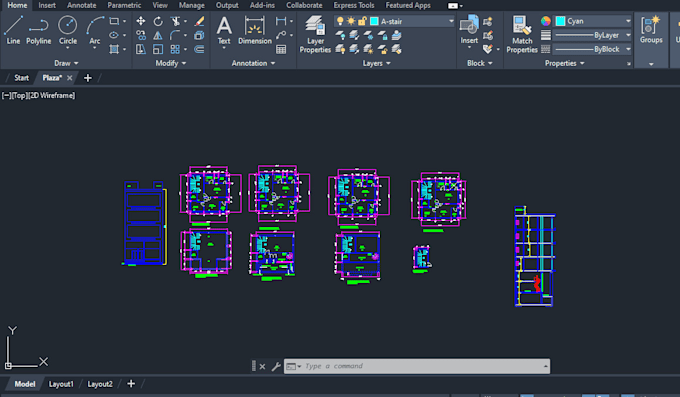This screenshot has width=680, height=397.
Task: Activate the Stretch tool
Action: click(x=141, y=49)
